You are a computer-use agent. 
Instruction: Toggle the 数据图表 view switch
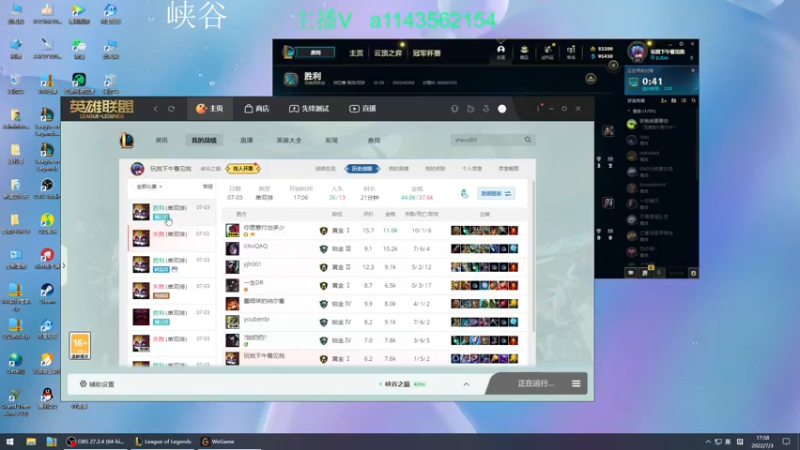coord(496,193)
